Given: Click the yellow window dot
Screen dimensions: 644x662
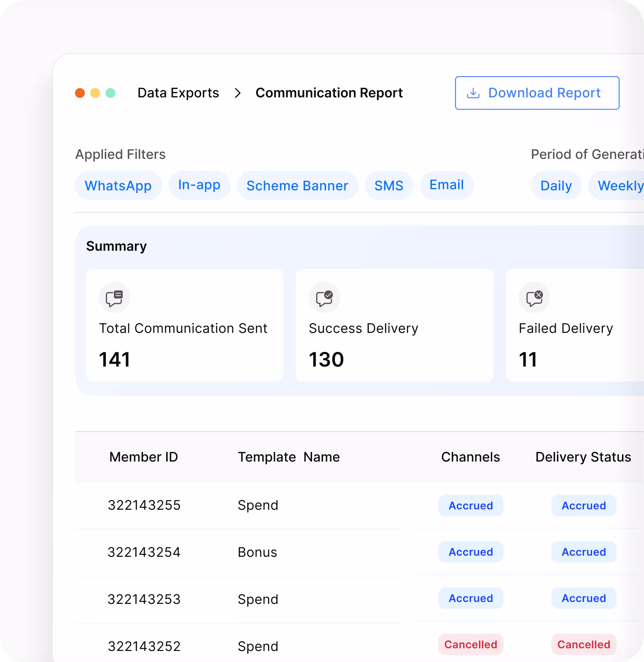Looking at the screenshot, I should pos(95,93).
